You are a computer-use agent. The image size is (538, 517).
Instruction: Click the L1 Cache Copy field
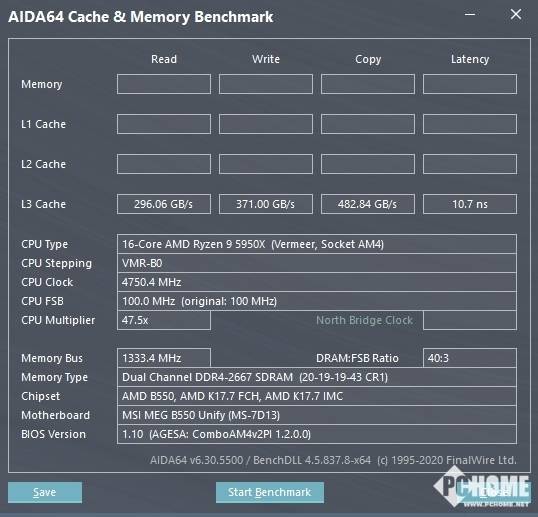pyautogui.click(x=368, y=124)
